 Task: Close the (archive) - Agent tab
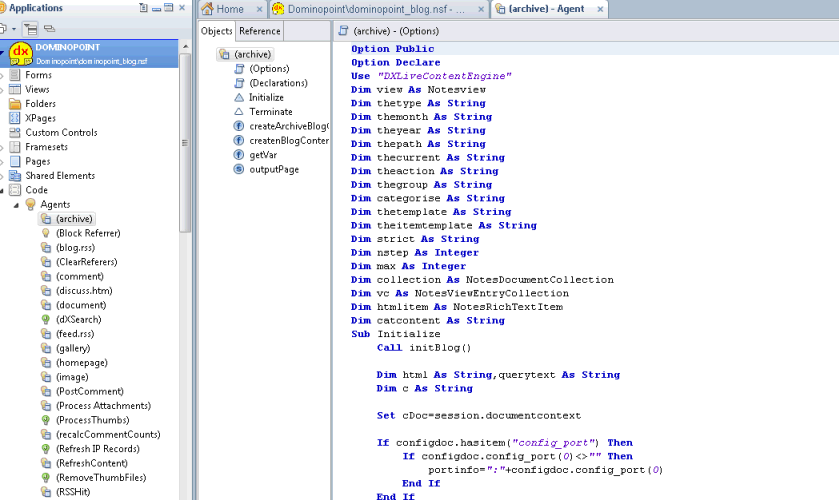600,9
